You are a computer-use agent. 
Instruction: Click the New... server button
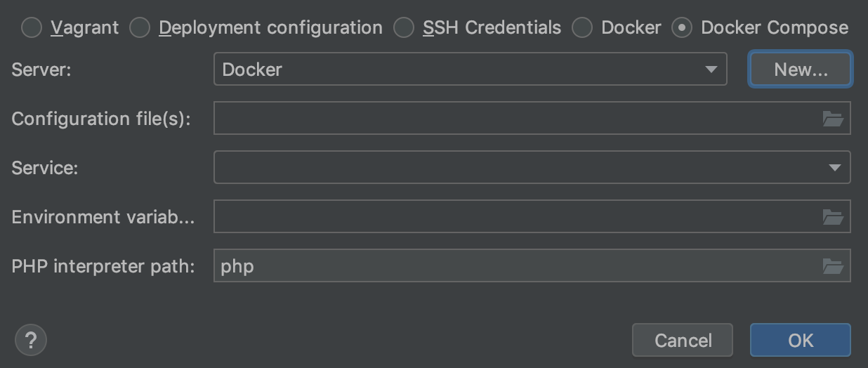click(x=801, y=70)
